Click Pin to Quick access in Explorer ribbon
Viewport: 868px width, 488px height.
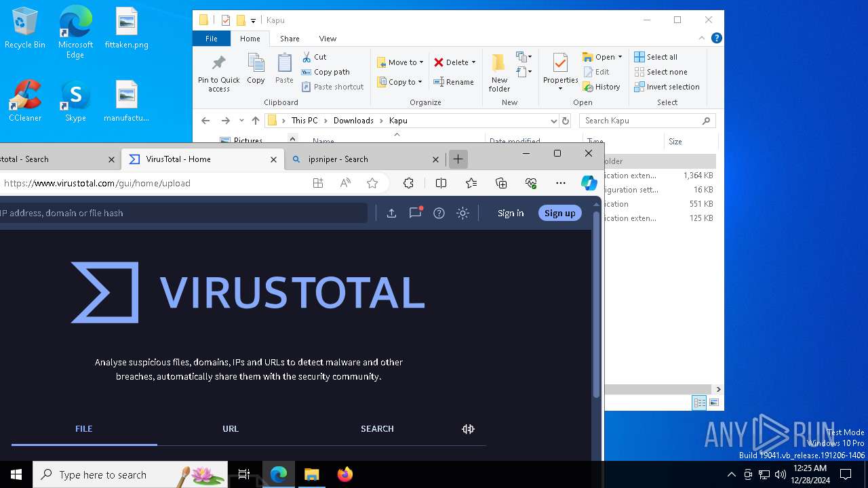tap(218, 73)
